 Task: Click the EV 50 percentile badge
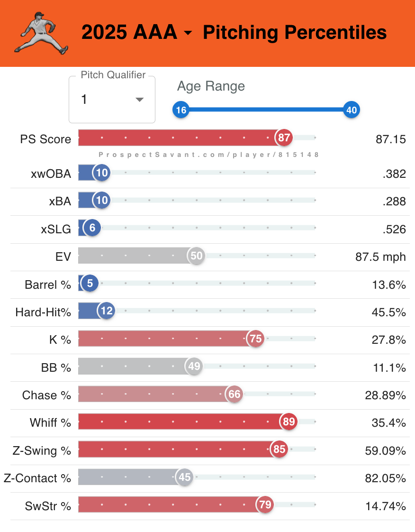[x=196, y=256]
